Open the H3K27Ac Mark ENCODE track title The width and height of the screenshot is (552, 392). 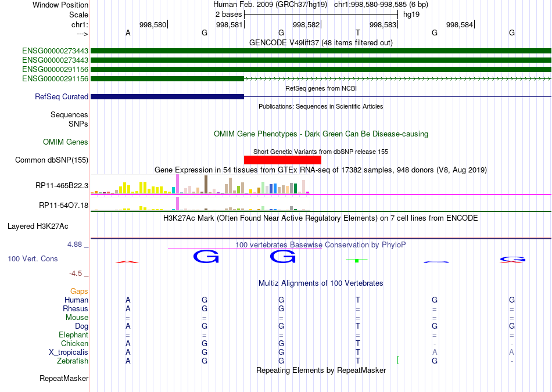click(x=321, y=218)
